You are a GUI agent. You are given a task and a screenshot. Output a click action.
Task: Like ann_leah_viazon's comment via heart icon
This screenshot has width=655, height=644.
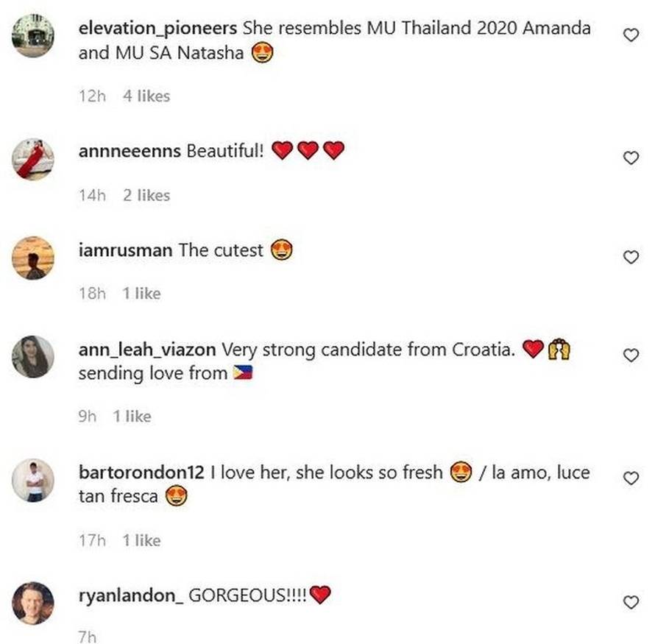coord(631,354)
